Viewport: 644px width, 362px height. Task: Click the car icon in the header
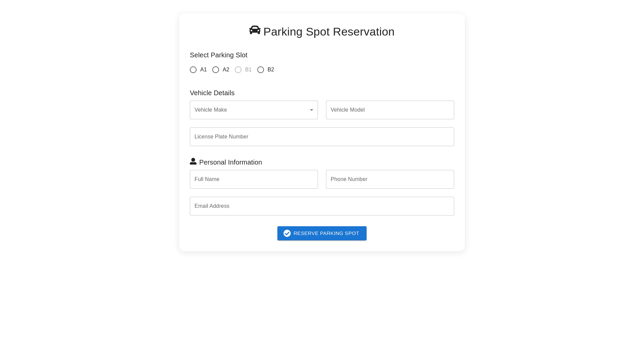255,30
